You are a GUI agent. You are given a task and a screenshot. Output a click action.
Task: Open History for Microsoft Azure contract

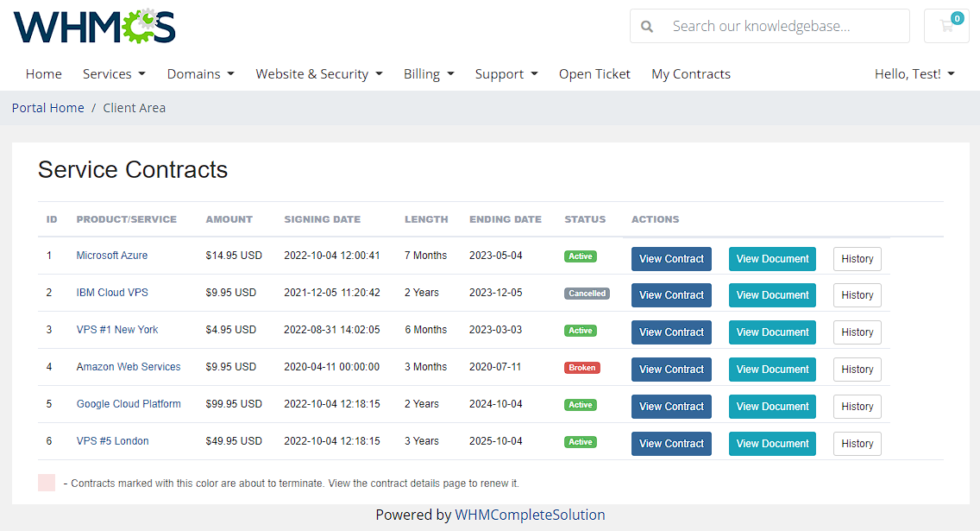point(857,259)
